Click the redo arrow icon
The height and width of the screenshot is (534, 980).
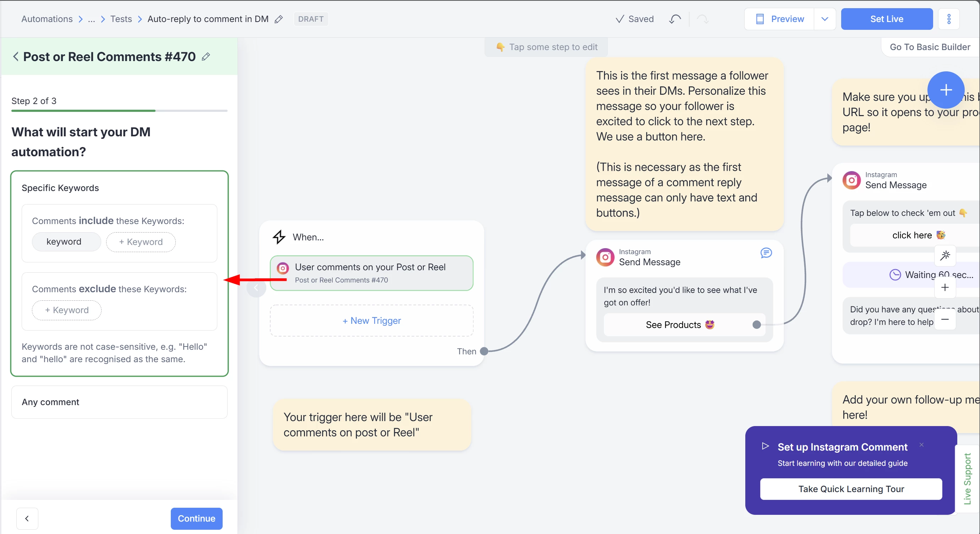point(702,19)
